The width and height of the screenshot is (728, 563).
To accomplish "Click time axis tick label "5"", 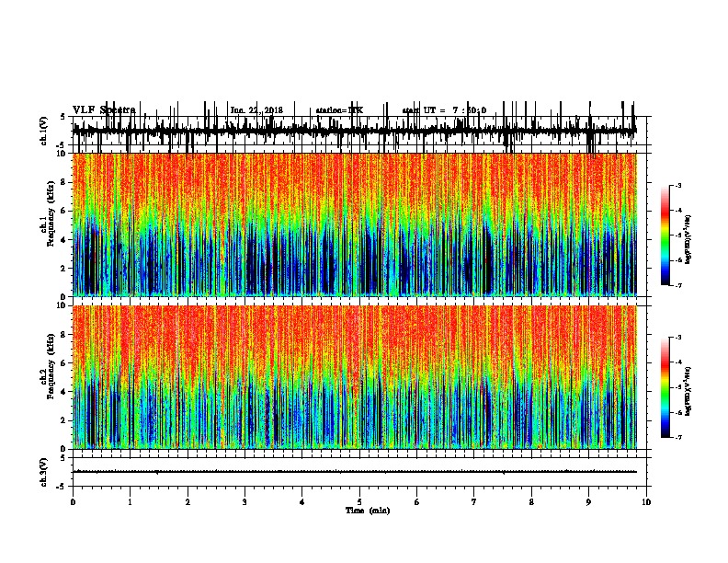I will pyautogui.click(x=359, y=502).
